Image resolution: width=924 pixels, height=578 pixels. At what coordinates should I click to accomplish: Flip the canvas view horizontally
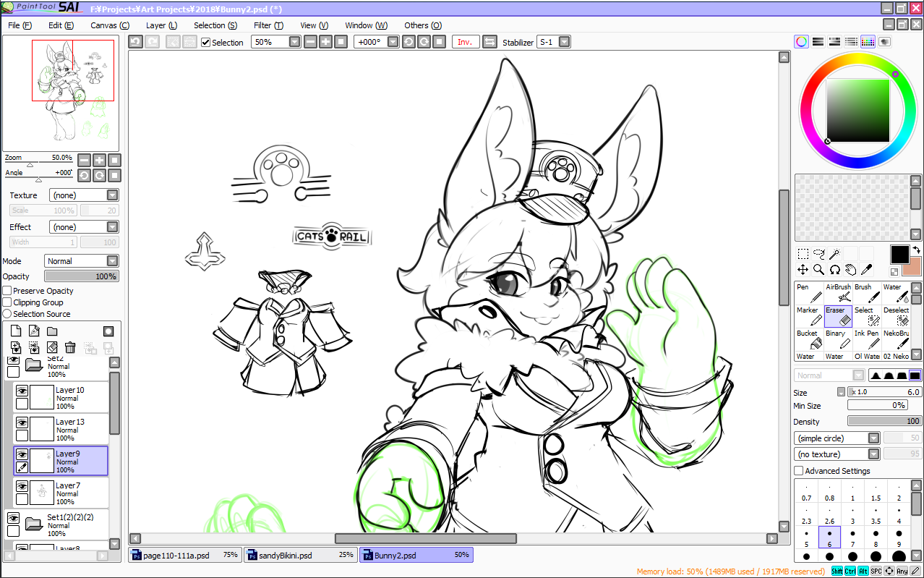(x=489, y=42)
